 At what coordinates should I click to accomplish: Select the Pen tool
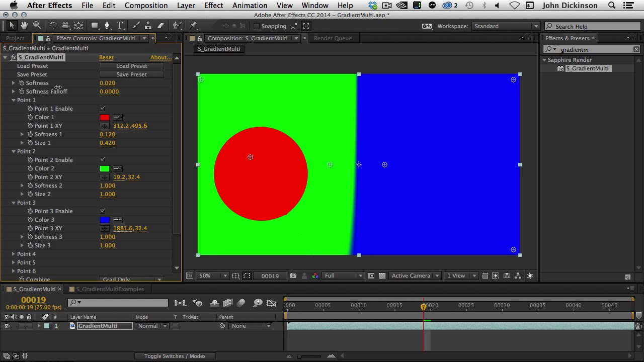[x=107, y=25]
